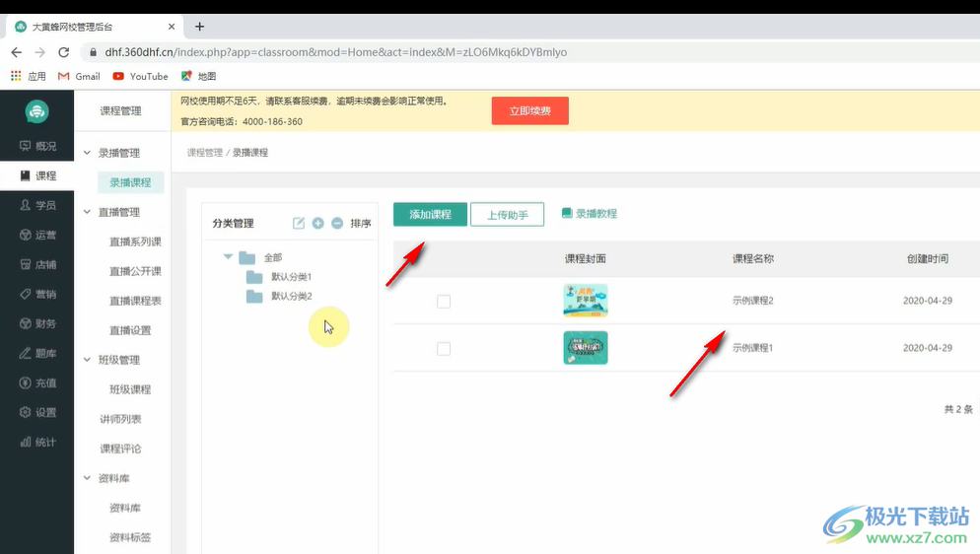The height and width of the screenshot is (554, 980).
Task: Open the 地图 maps bookmark
Action: click(198, 76)
